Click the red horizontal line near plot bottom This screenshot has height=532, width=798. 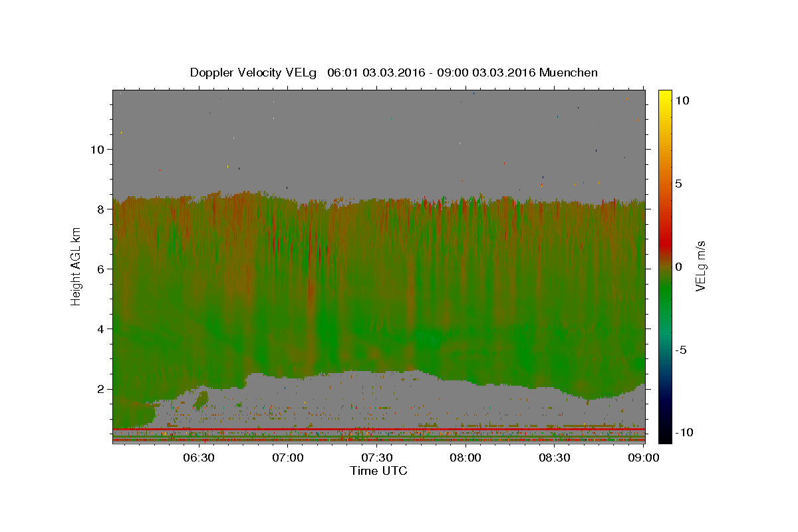[378, 429]
